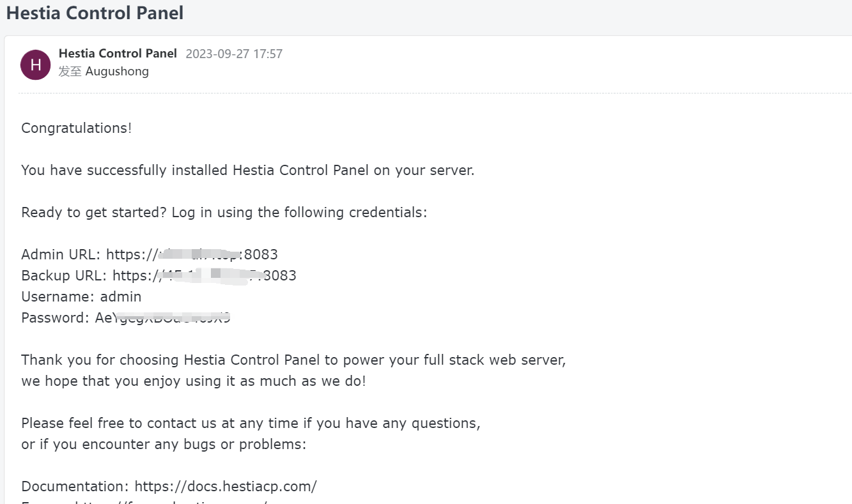Click the blurred password value
The image size is (852, 504).
[162, 318]
